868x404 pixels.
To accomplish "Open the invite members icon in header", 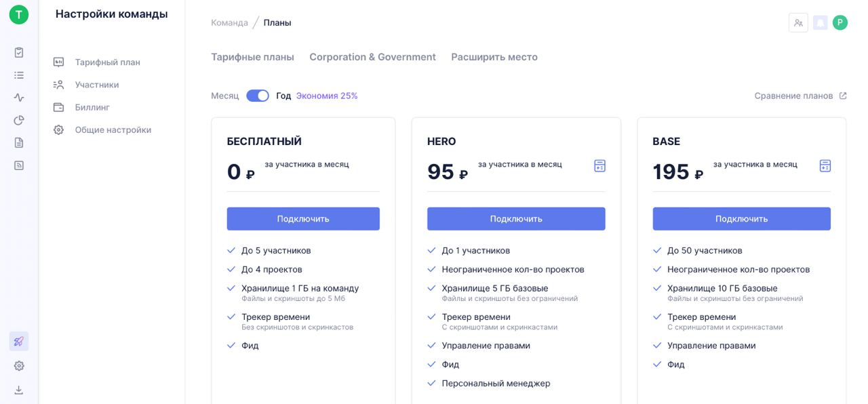I will 798,23.
